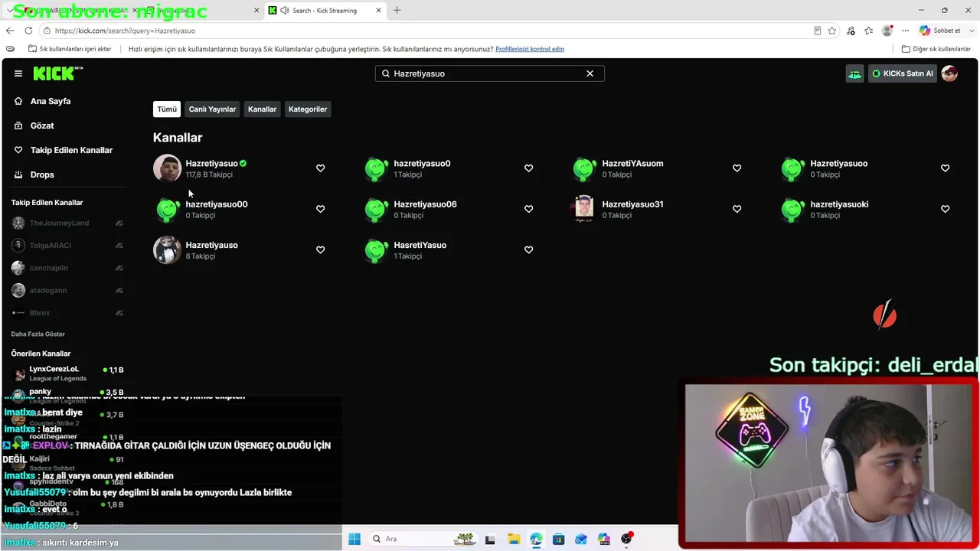Screen dimensions: 980x551
Task: Click the taskbar Ara search box
Action: coord(424,539)
